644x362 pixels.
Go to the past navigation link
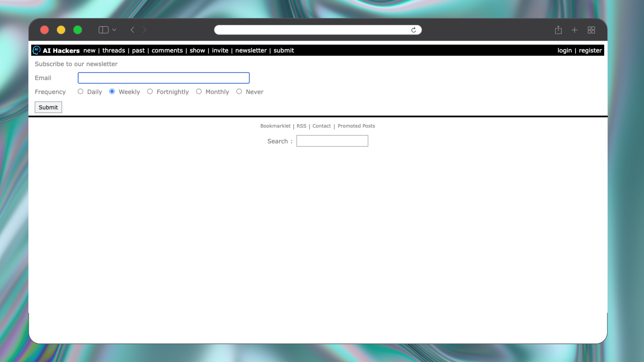point(138,50)
